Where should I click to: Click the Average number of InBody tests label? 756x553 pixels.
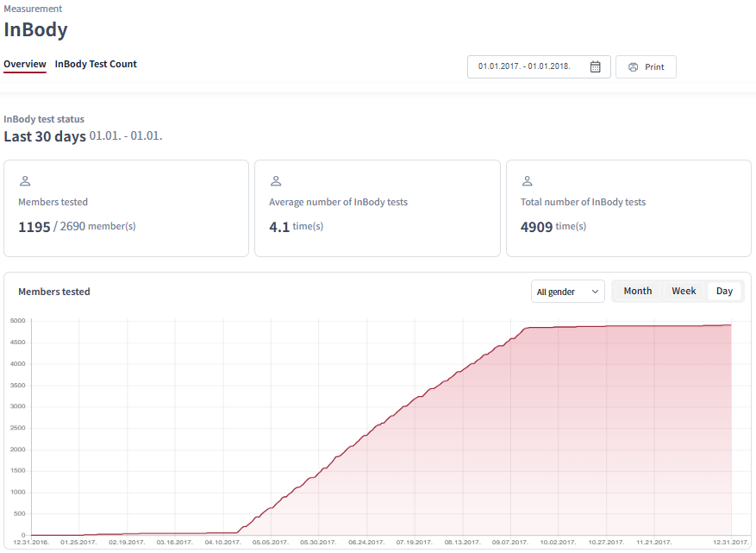339,202
